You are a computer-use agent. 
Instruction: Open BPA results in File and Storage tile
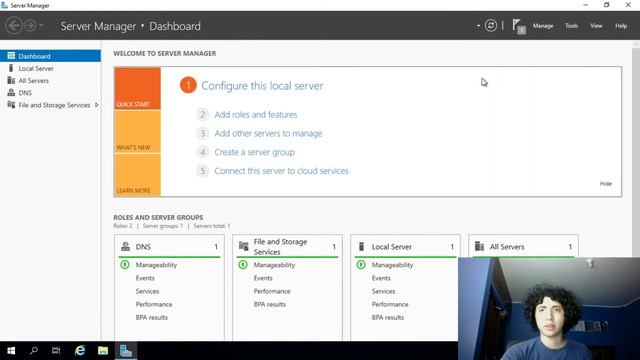(x=269, y=304)
